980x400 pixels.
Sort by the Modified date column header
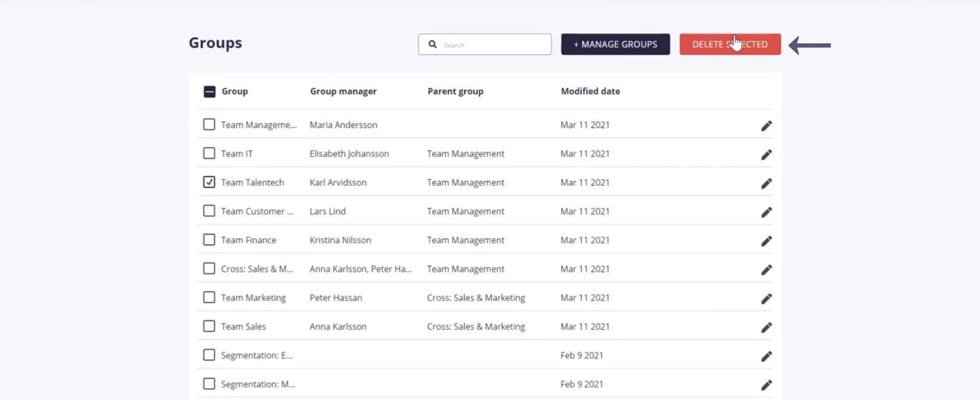click(x=591, y=91)
